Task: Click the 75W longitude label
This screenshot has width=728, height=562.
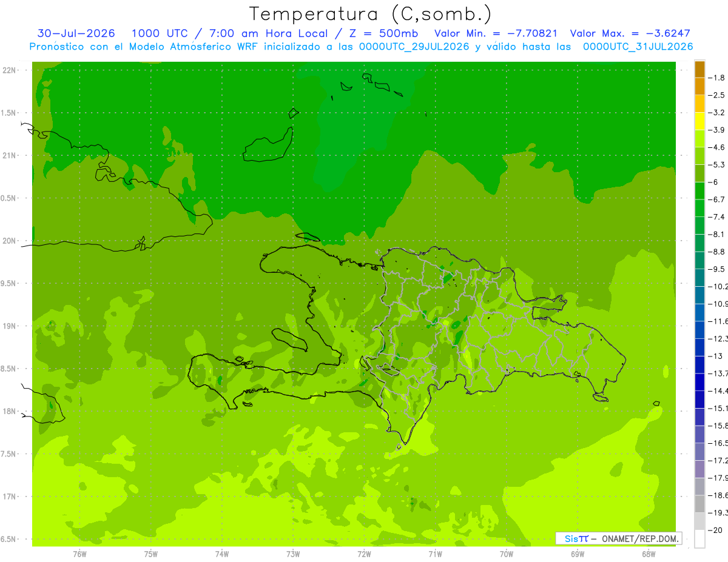Action: tap(151, 554)
